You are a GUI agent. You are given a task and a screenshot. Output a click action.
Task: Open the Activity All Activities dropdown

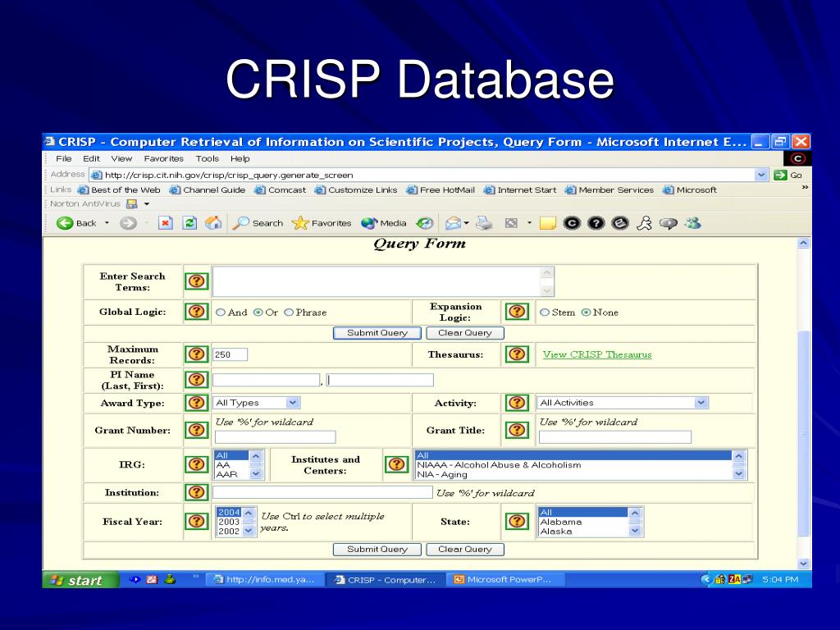click(623, 402)
